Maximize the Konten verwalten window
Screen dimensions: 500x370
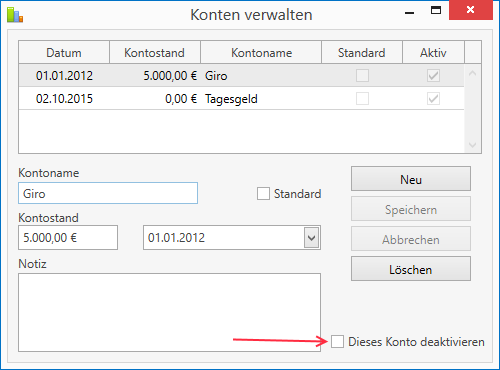point(436,11)
